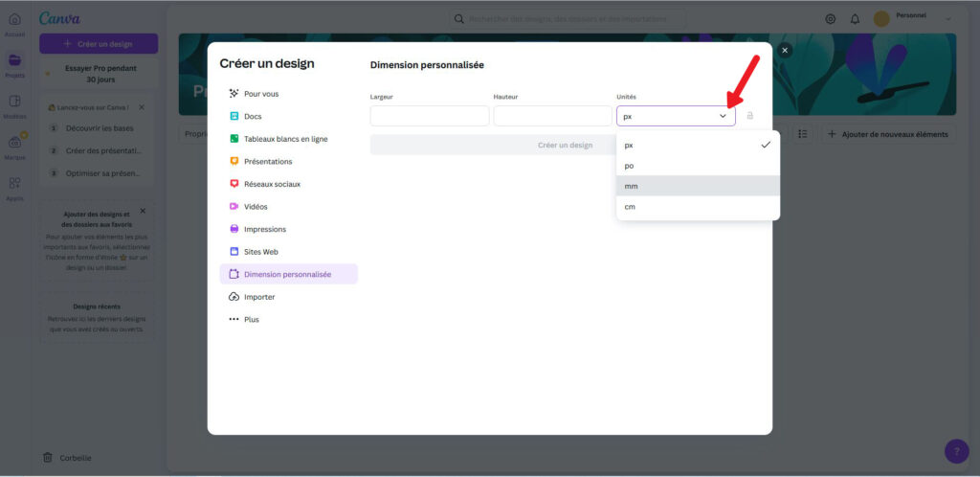Toggle the aspect ratio lock icon
The height and width of the screenshot is (477, 980).
point(749,116)
